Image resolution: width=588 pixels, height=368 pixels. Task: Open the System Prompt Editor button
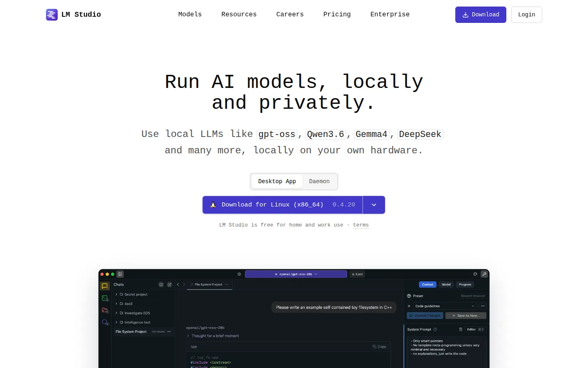(475, 330)
